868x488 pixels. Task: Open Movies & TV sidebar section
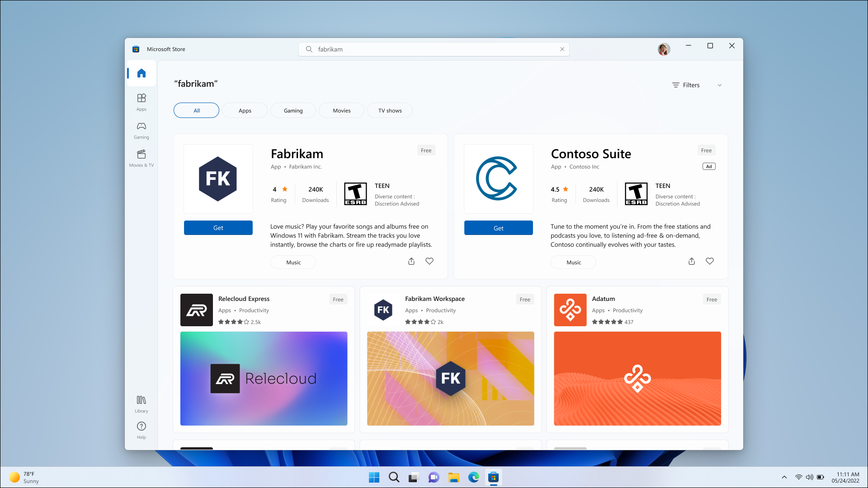(x=142, y=157)
